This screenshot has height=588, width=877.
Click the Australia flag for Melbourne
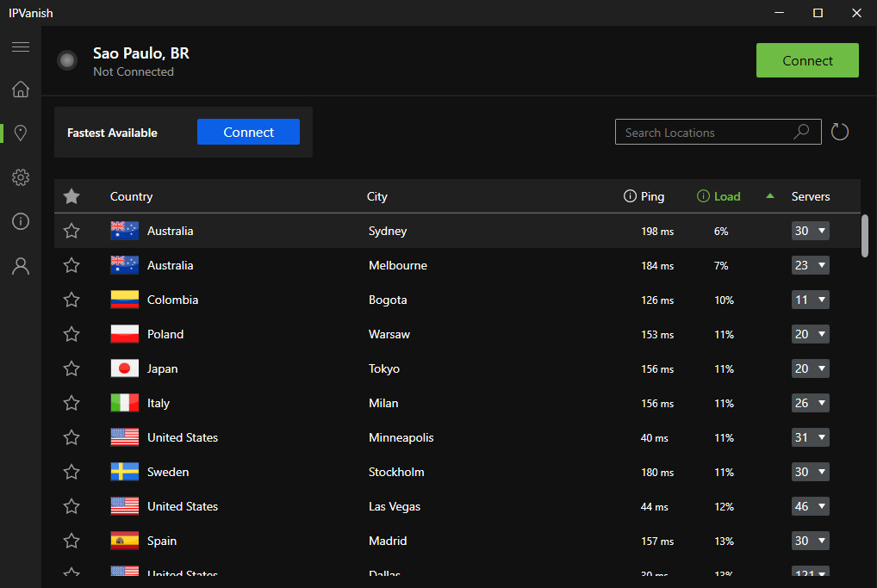pyautogui.click(x=125, y=265)
